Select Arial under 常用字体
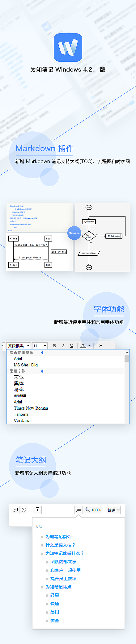Viewport: 136px width, 644px height. (x=18, y=402)
